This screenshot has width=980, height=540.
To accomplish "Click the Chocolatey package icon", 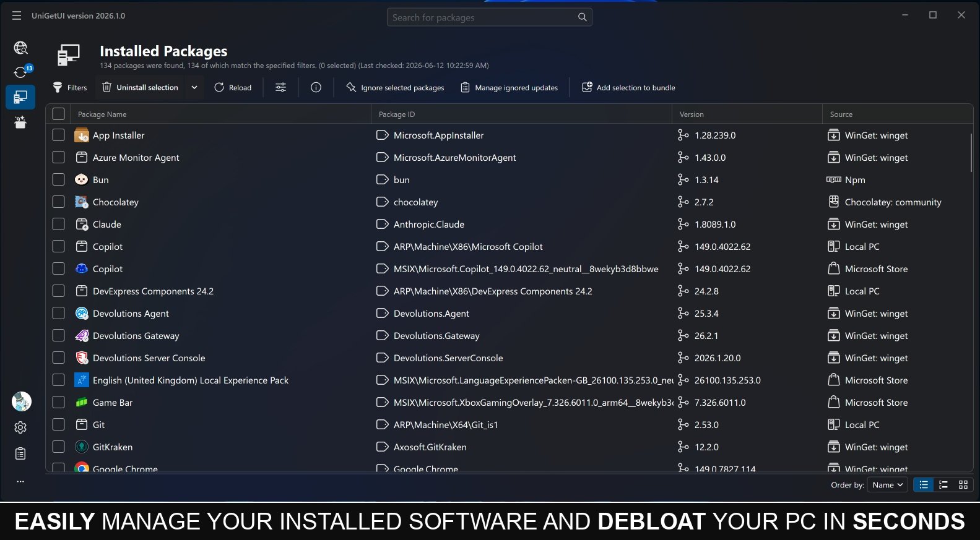I will [x=81, y=202].
